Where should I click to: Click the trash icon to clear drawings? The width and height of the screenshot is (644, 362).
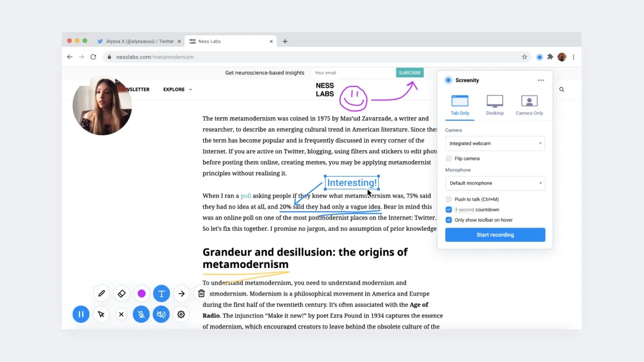click(201, 294)
